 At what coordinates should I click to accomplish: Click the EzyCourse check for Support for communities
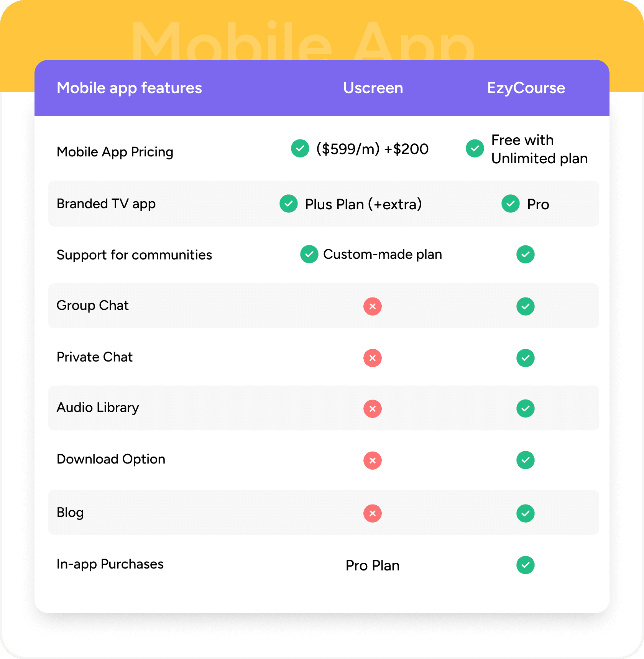(526, 255)
